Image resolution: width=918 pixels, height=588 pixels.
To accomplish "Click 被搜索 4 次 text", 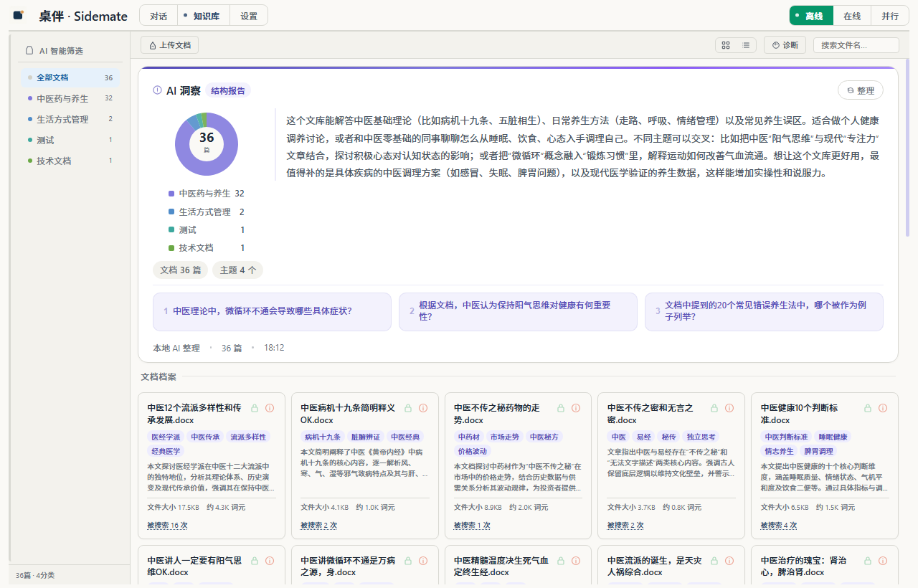I will 779,526.
